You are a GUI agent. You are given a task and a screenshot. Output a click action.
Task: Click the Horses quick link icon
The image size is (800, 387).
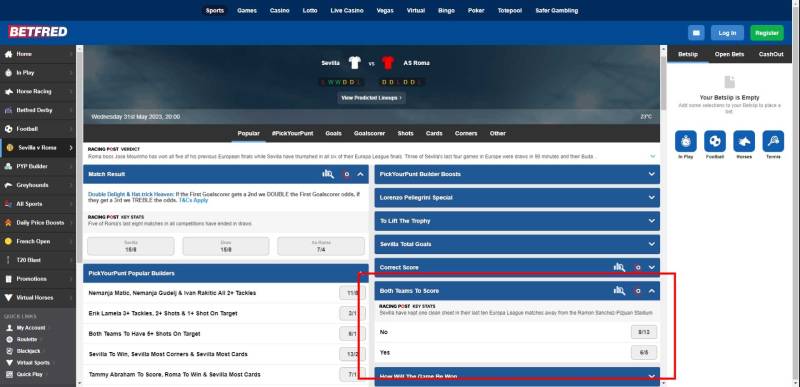744,141
